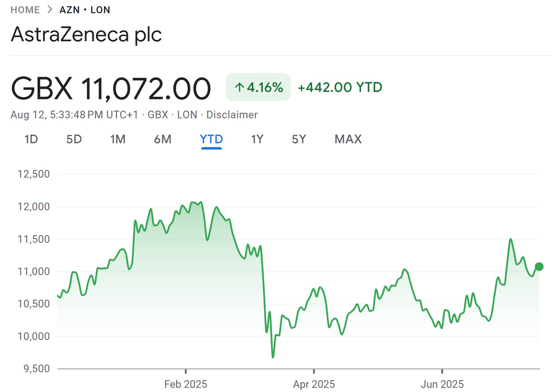Switch to the 1D time range tab
This screenshot has height=392, width=552.
(31, 139)
